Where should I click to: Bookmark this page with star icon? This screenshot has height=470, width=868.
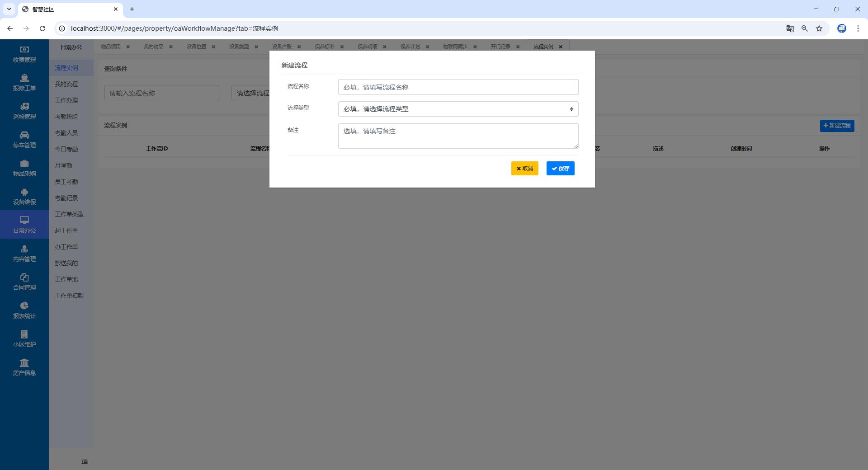[819, 28]
